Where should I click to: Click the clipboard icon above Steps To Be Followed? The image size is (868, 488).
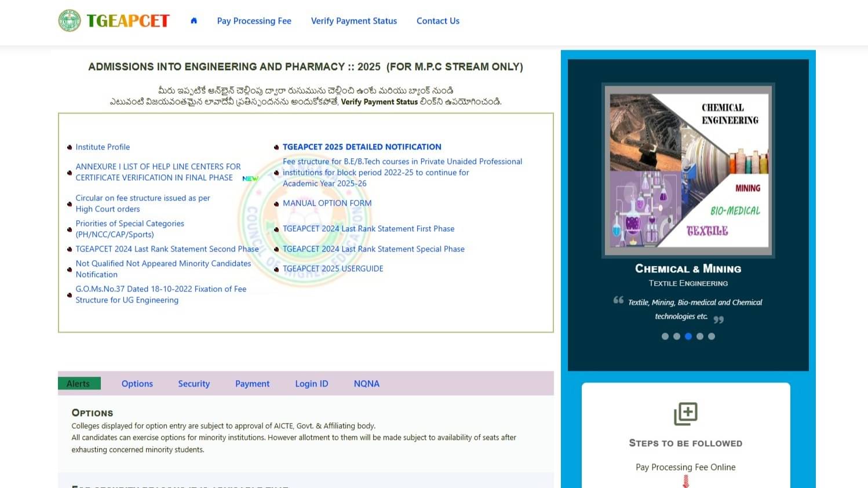685,413
